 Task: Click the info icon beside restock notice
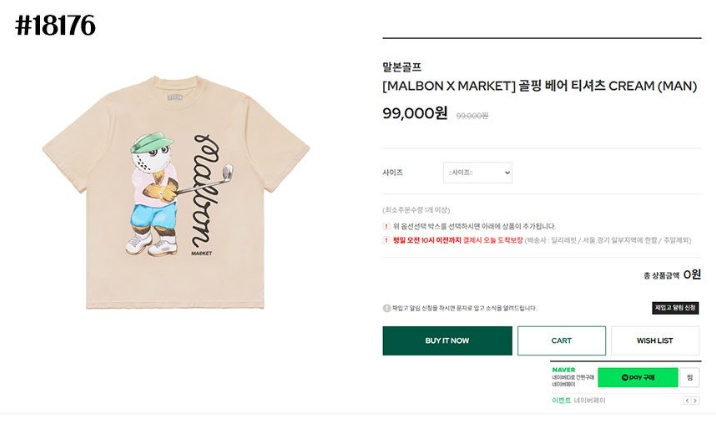[x=386, y=308]
